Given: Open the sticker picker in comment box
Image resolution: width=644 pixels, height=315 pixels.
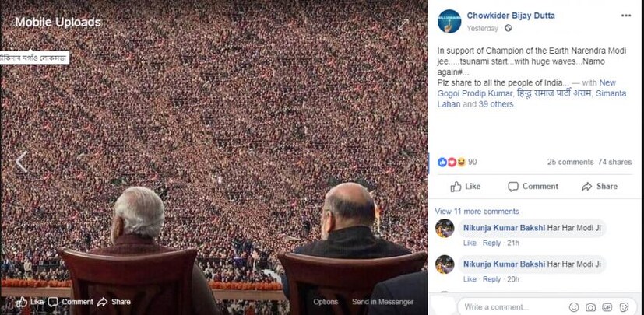Looking at the screenshot, I should tap(624, 306).
